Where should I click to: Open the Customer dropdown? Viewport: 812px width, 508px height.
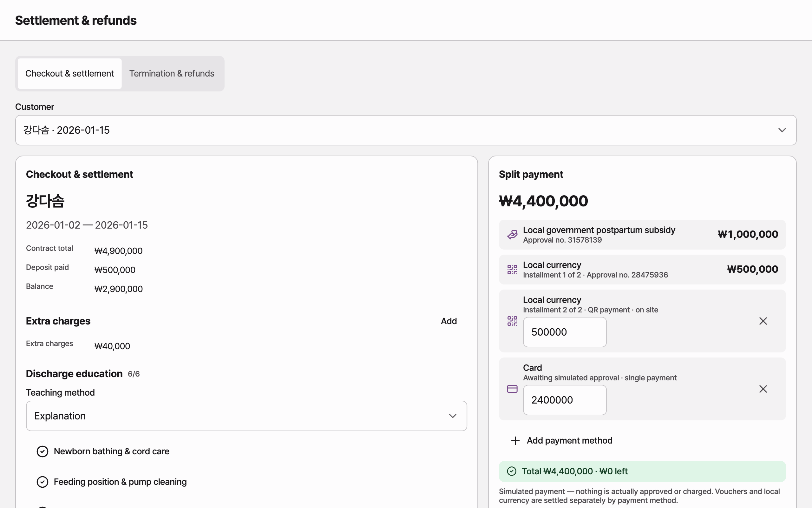coord(406,130)
